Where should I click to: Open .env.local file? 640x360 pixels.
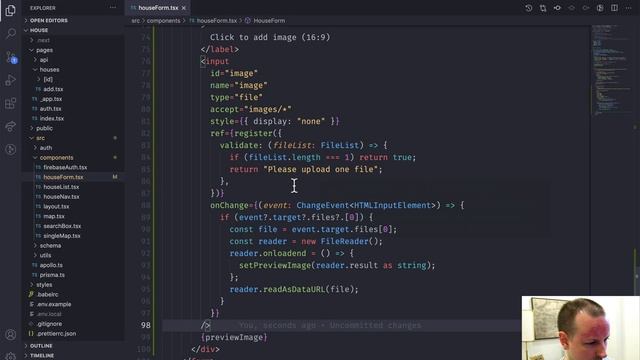point(49,314)
